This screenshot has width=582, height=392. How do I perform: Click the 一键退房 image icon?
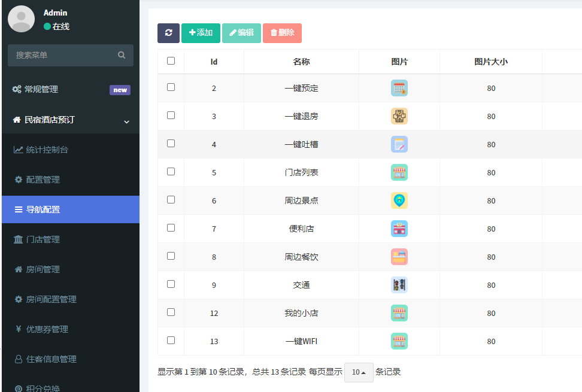(399, 116)
